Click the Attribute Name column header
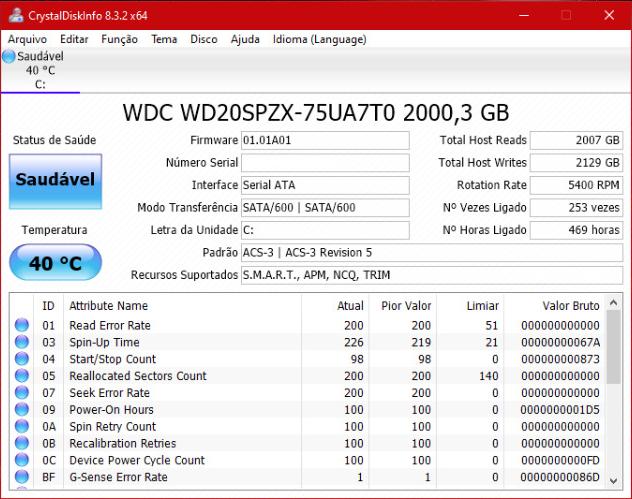The height and width of the screenshot is (499, 632). tap(182, 306)
